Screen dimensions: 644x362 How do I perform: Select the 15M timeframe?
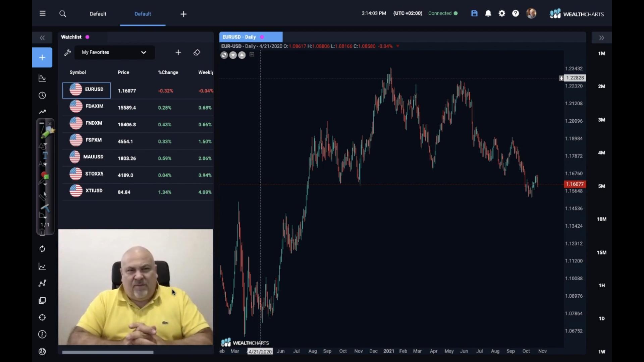point(602,252)
